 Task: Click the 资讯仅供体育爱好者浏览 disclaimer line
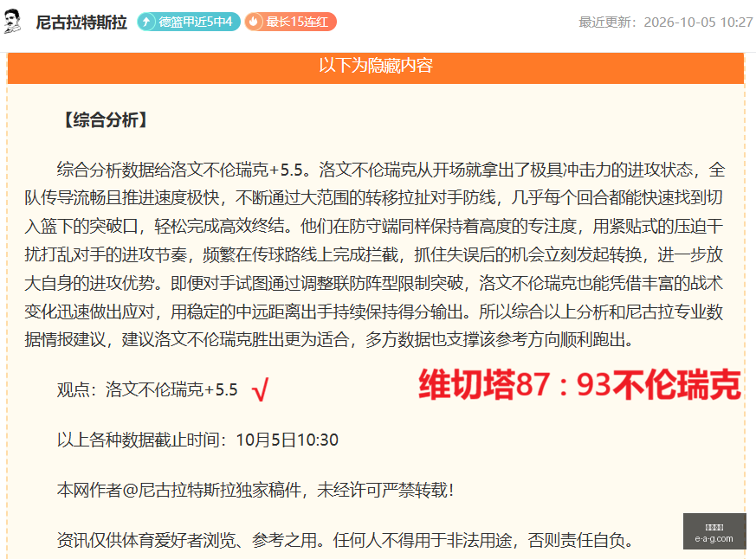pos(346,540)
